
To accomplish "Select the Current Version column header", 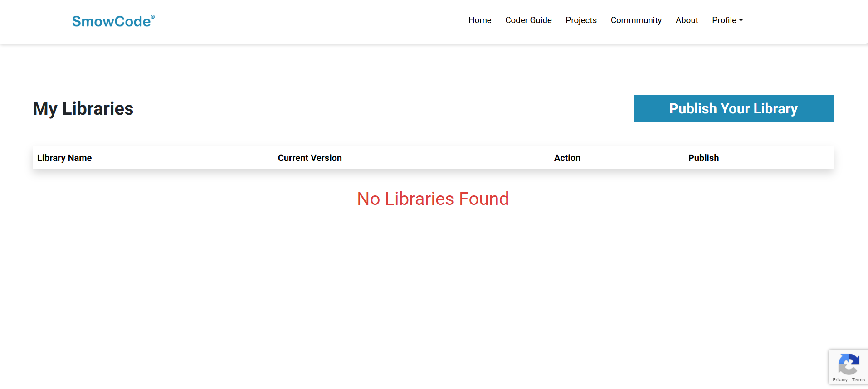I will (310, 158).
